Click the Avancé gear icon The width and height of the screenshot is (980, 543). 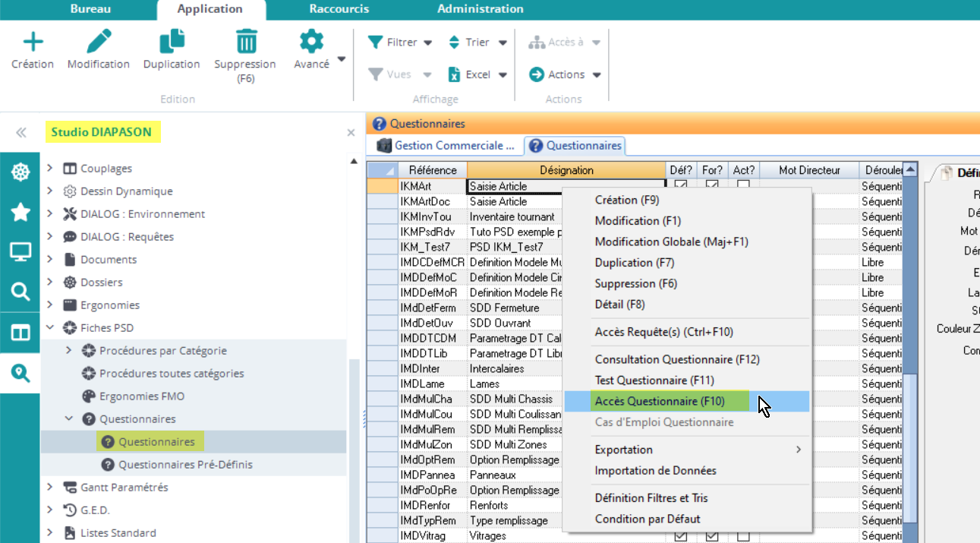(311, 42)
